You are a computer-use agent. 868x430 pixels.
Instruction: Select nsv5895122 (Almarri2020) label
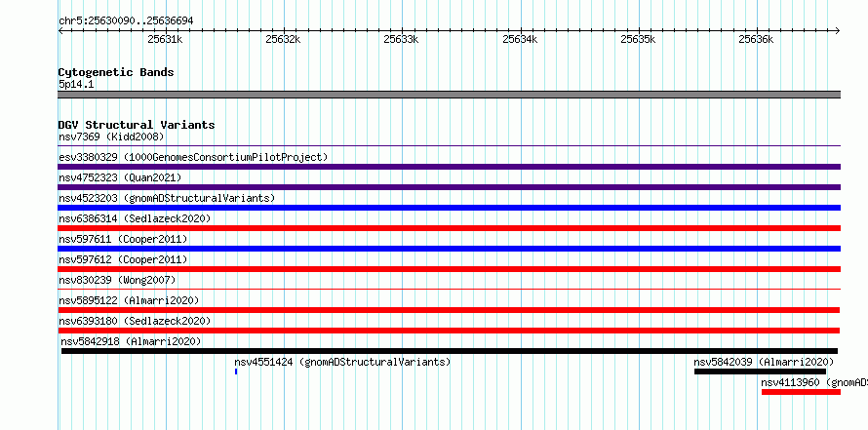coord(129,300)
